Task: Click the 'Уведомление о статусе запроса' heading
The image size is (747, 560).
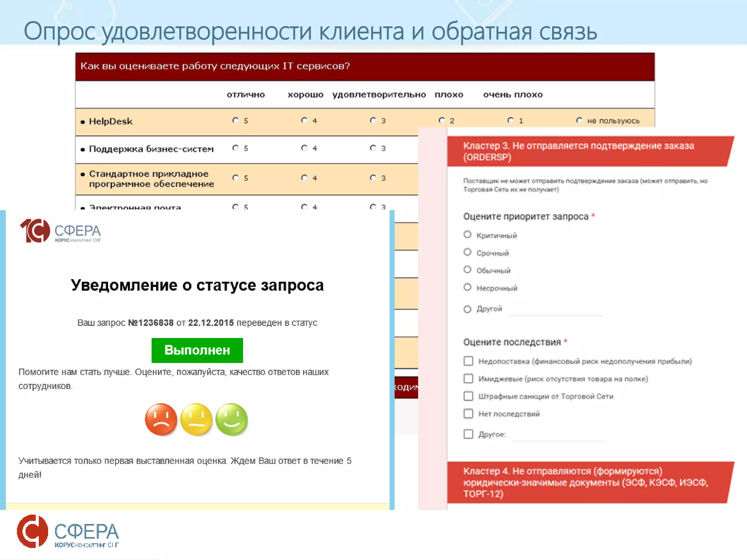Action: 197,285
